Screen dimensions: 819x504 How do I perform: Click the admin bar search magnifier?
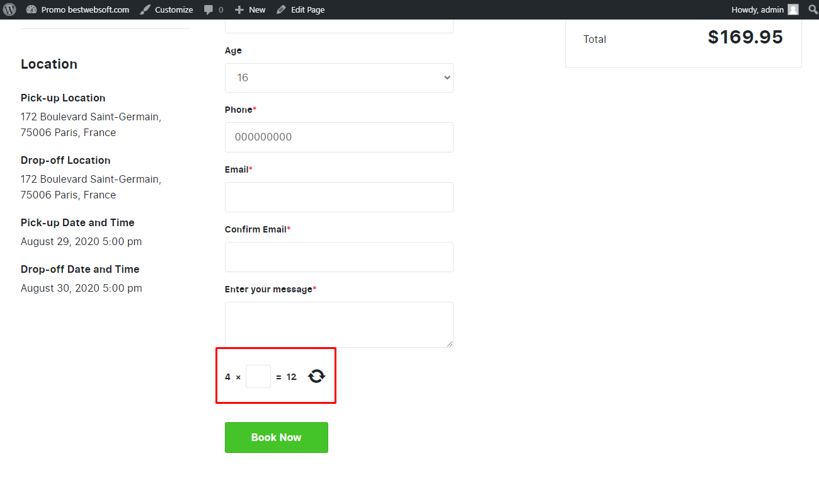tap(813, 9)
